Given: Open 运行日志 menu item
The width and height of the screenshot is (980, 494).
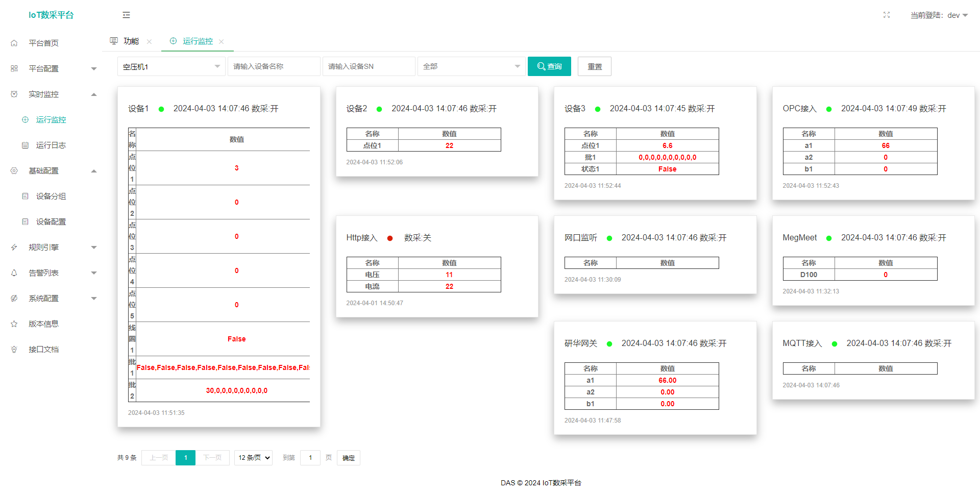Looking at the screenshot, I should [51, 145].
